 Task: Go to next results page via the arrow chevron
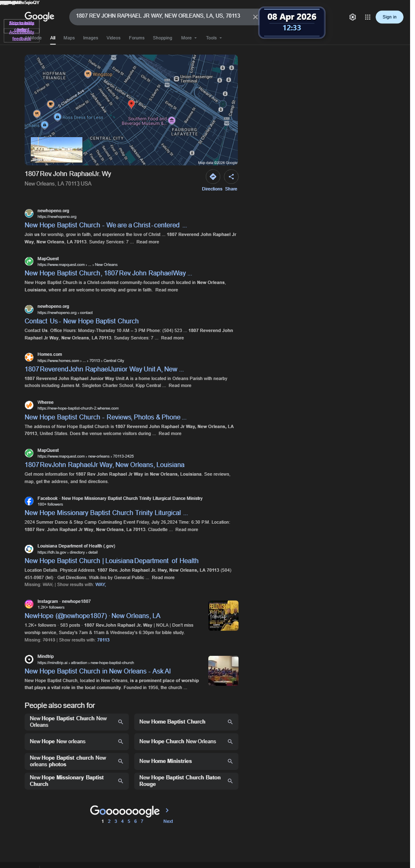point(167,810)
